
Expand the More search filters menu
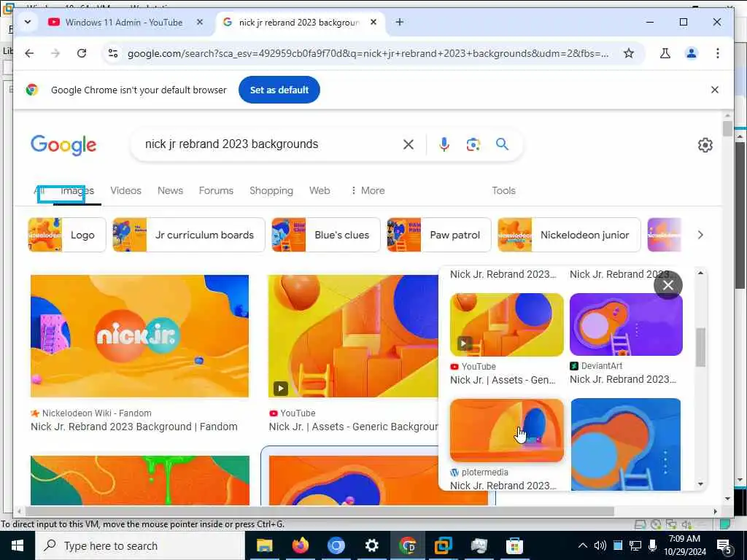pos(368,190)
